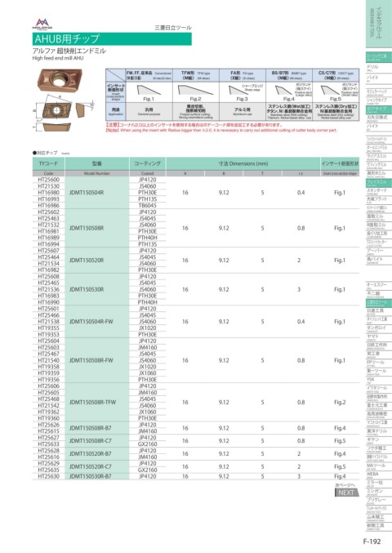Click the NEXT page button
This screenshot has height=553, width=392.
[346, 493]
